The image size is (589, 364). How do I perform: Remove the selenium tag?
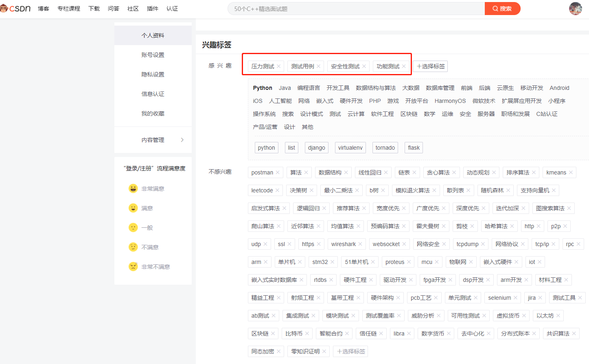click(x=515, y=298)
